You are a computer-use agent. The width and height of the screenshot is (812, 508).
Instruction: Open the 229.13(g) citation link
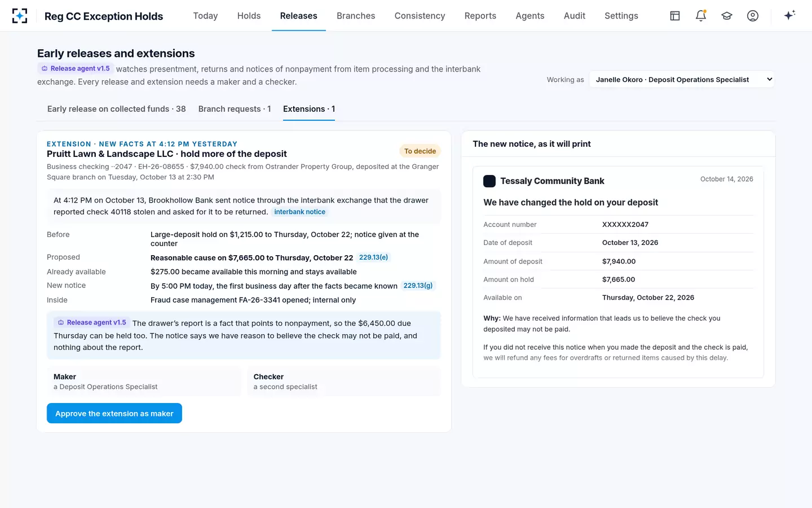click(418, 286)
